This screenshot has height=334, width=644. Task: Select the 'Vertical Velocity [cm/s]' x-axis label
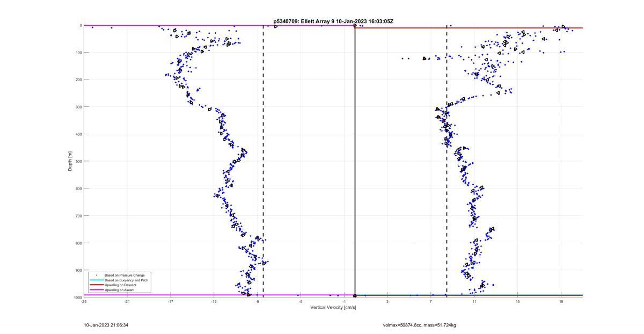tap(333, 308)
